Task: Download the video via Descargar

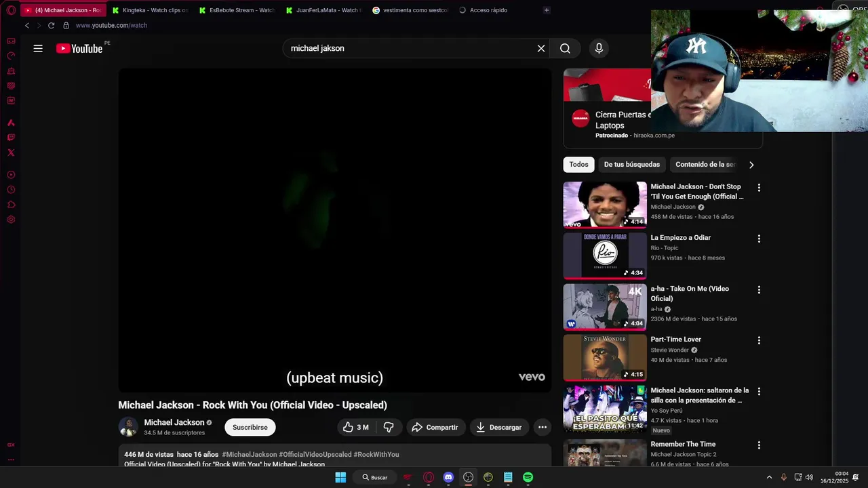Action: (499, 427)
